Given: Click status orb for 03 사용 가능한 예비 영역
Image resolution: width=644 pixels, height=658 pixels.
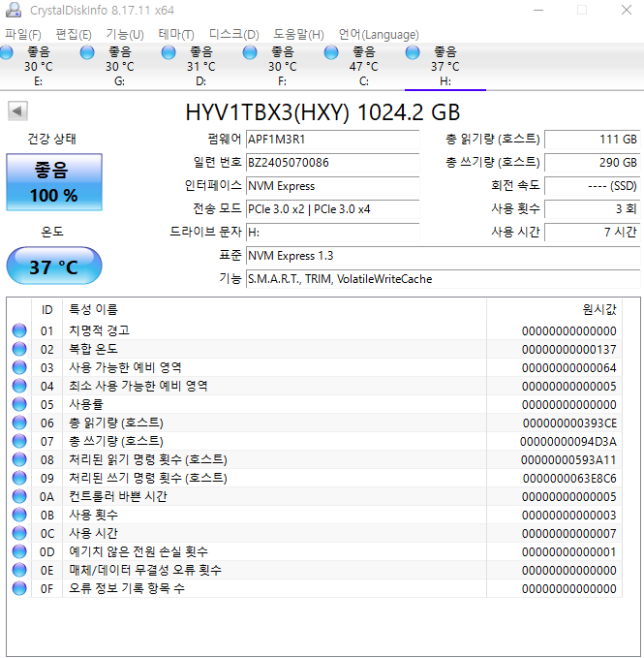Looking at the screenshot, I should pos(19,367).
